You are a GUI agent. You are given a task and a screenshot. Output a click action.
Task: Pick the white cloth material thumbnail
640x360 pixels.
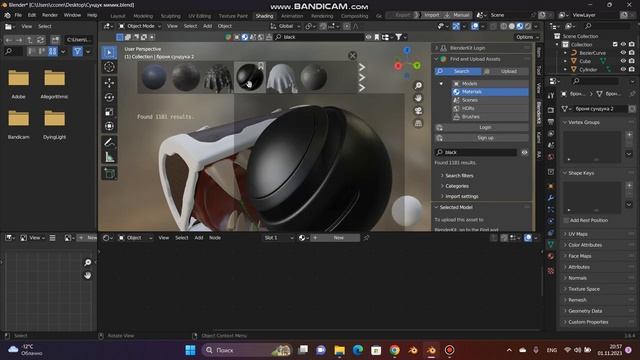click(x=282, y=77)
